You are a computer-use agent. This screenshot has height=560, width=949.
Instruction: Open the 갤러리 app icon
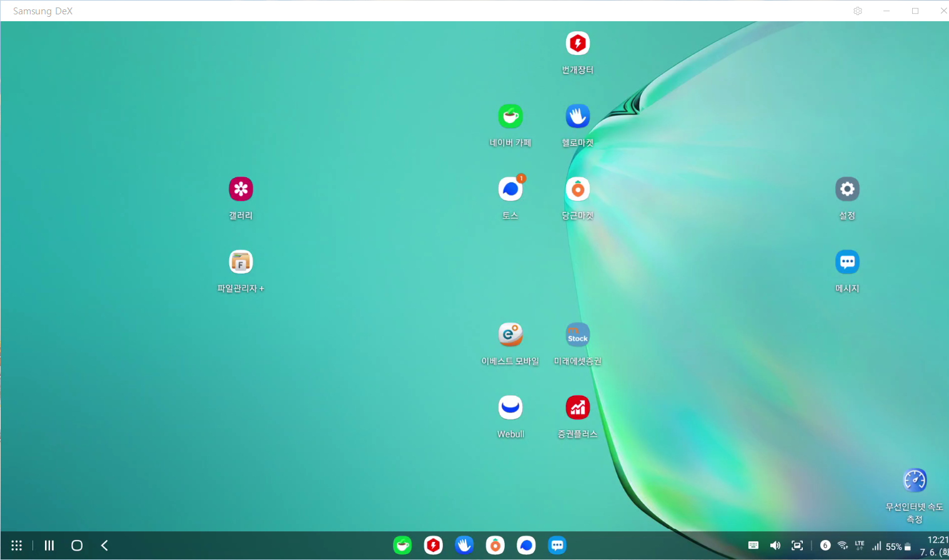(241, 189)
